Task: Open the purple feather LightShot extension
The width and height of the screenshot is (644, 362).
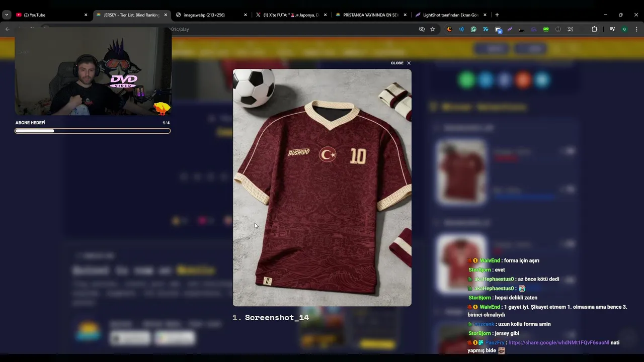Action: (510, 29)
